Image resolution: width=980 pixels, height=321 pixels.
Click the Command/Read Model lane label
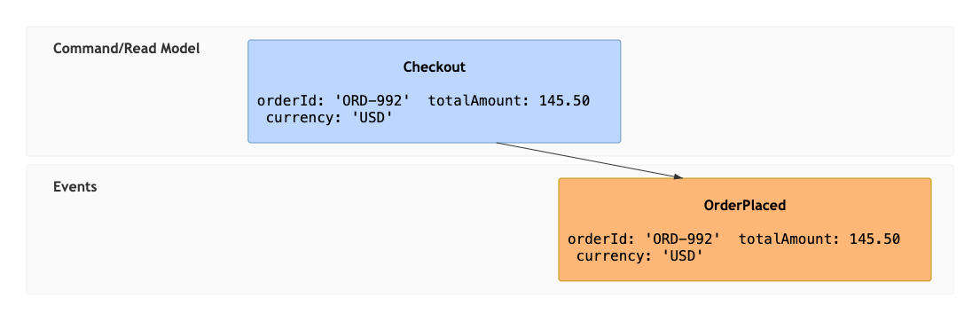click(x=126, y=49)
